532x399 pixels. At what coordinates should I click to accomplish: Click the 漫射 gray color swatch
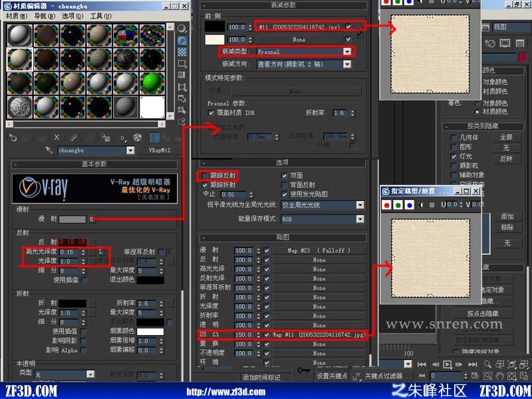pos(72,219)
